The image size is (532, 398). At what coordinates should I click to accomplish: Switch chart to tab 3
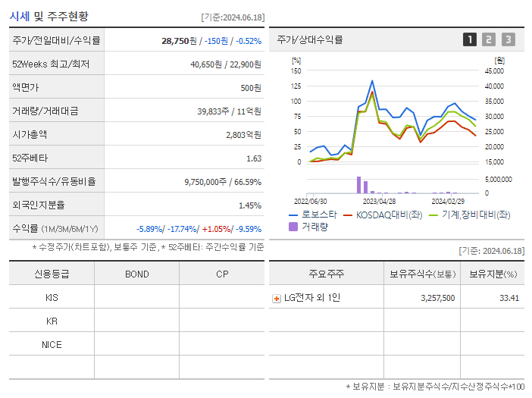click(509, 39)
